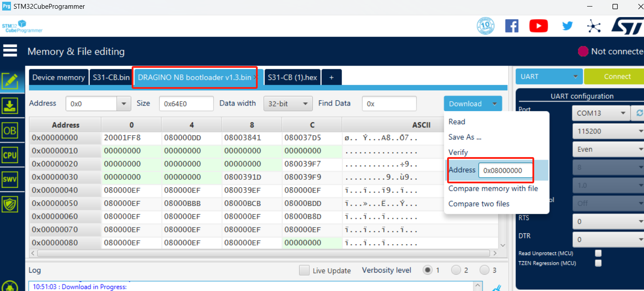644x291 pixels.
Task: Toggle Read Unprotect (MCU) checkbox
Action: [x=598, y=253]
